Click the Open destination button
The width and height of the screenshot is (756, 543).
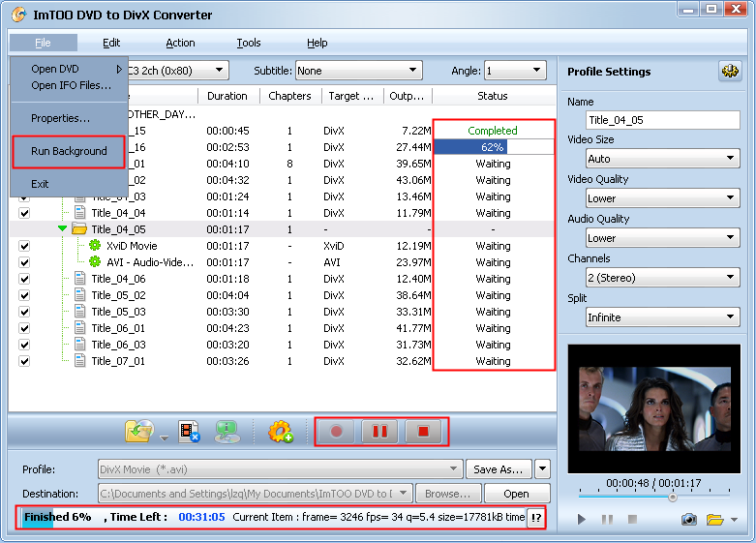pos(516,494)
